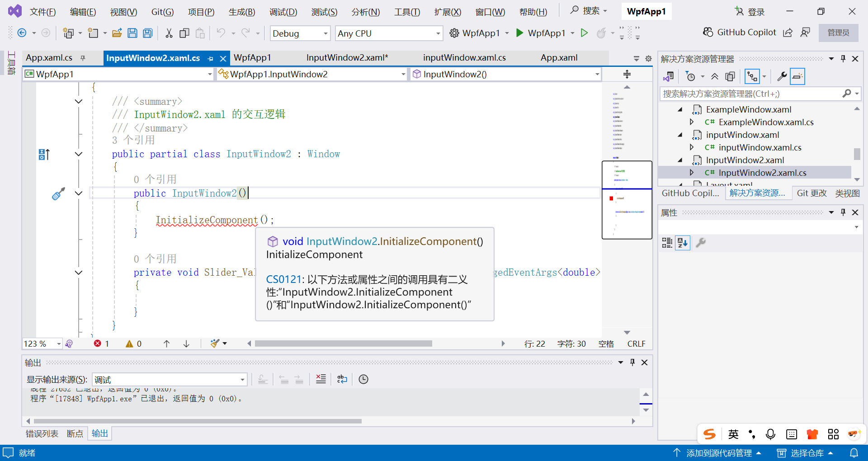Collapse the InputWindow2 class code region
The width and height of the screenshot is (868, 461).
click(x=79, y=154)
